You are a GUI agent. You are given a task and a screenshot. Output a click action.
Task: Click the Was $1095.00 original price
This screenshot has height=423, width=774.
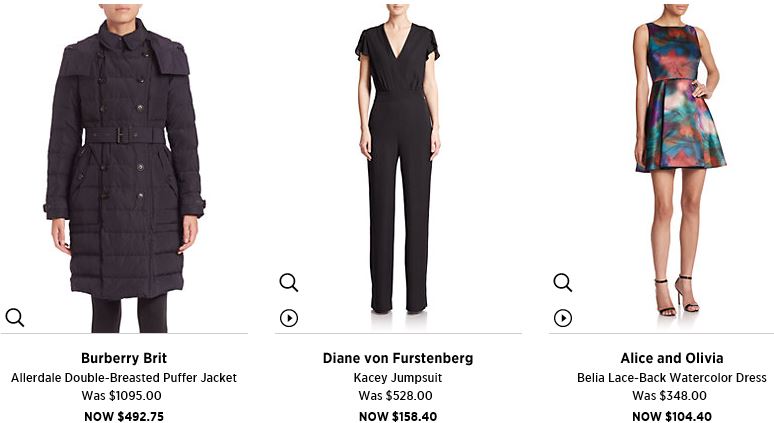[121, 395]
